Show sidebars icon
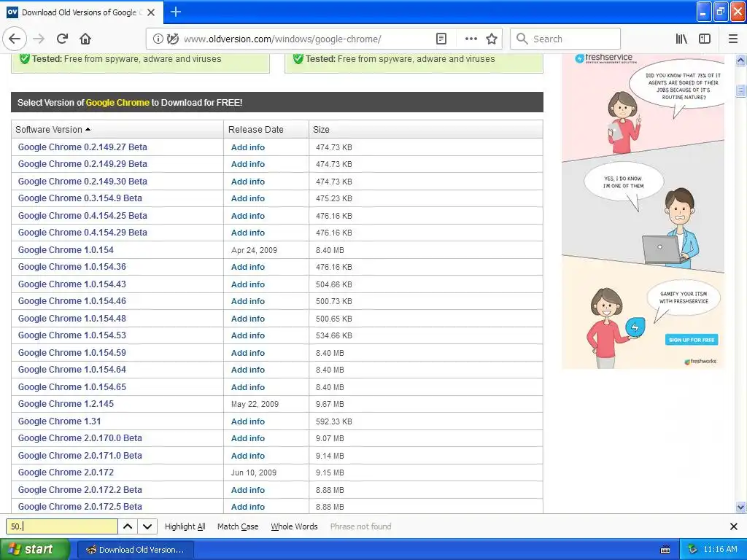This screenshot has width=747, height=560. click(705, 39)
